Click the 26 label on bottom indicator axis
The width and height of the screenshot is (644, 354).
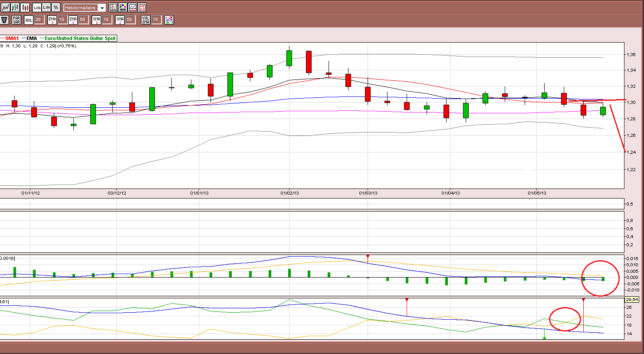(629, 308)
